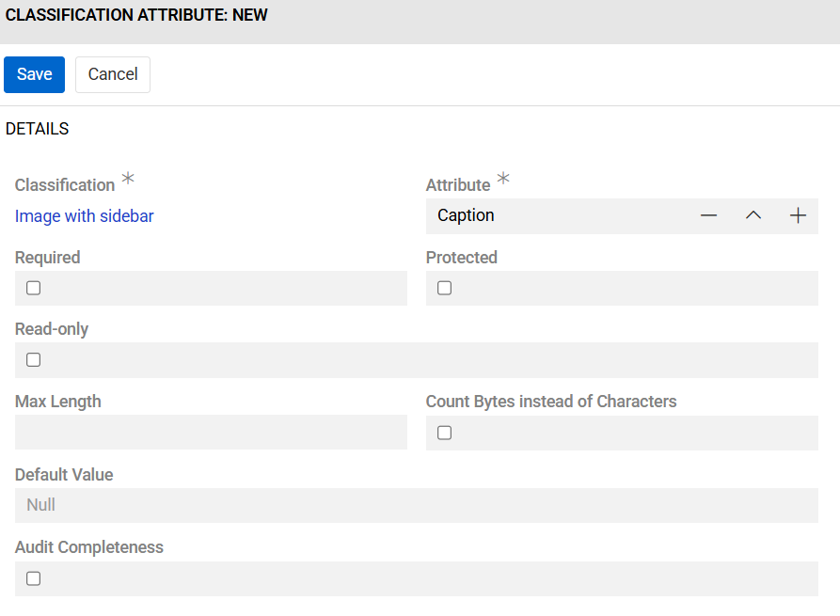This screenshot has width=840, height=616.
Task: Enable the Required checkbox
Action: tap(33, 288)
